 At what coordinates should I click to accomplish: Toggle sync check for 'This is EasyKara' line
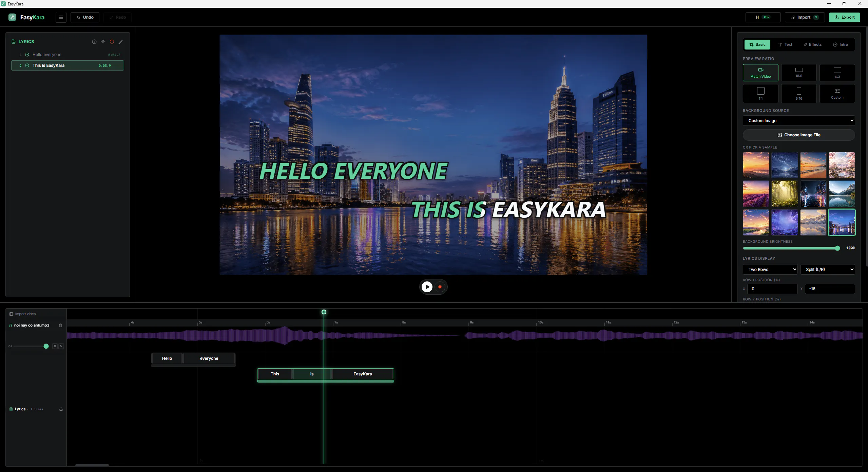point(27,65)
